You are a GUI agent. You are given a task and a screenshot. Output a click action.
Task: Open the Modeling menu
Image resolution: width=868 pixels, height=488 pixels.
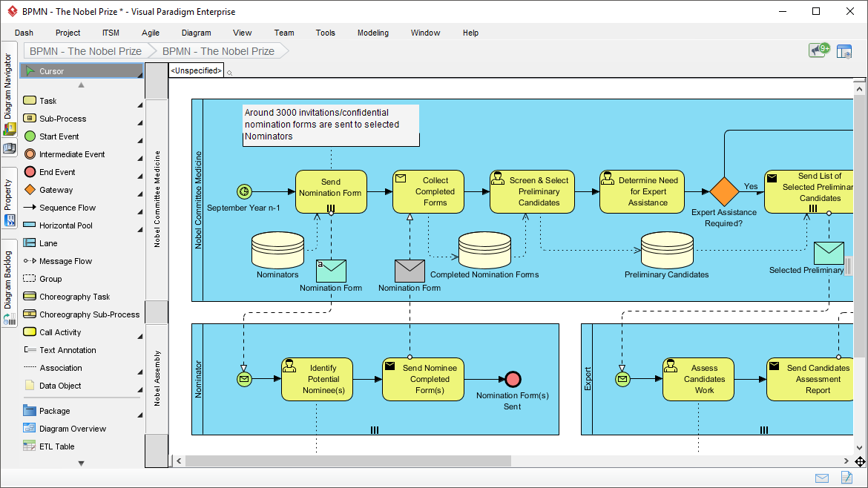pos(373,33)
